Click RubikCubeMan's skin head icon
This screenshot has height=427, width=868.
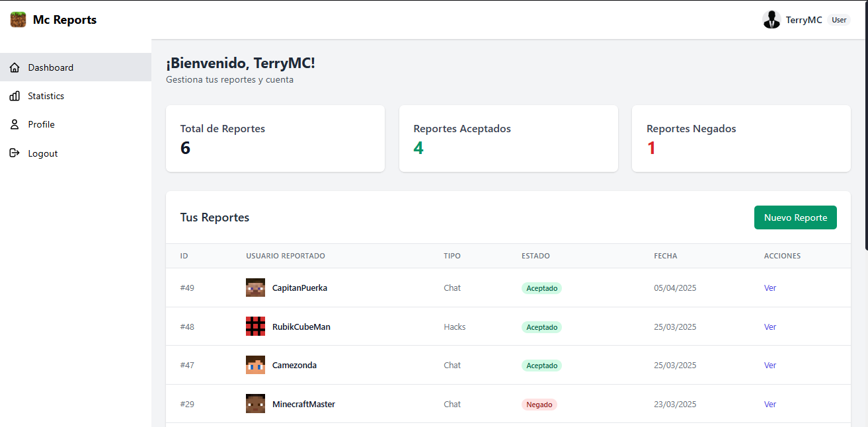(255, 327)
